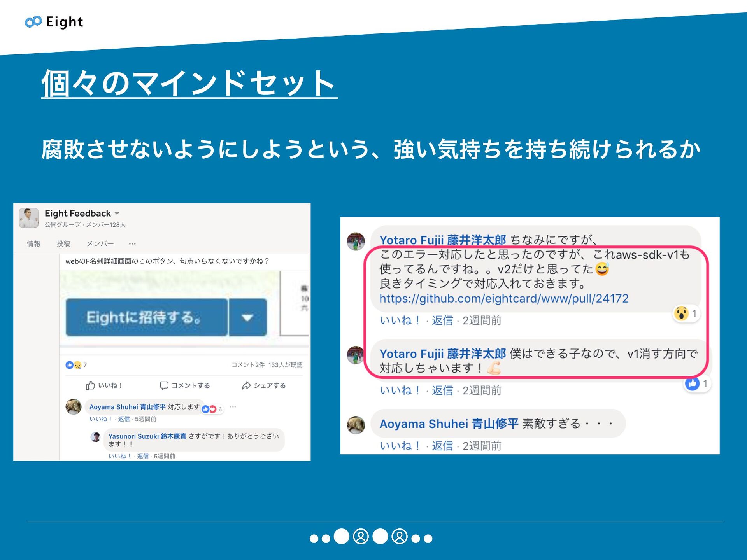
Task: Open Yotaro Fujii name in 僕はできる子 comment
Action: click(443, 353)
